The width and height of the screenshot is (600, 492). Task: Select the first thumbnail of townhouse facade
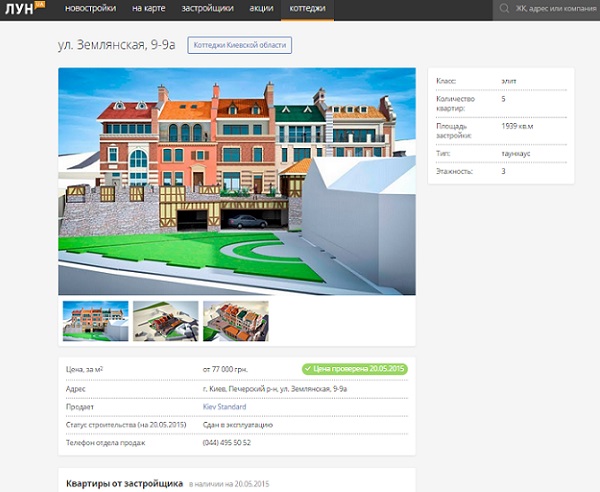pyautogui.click(x=95, y=321)
